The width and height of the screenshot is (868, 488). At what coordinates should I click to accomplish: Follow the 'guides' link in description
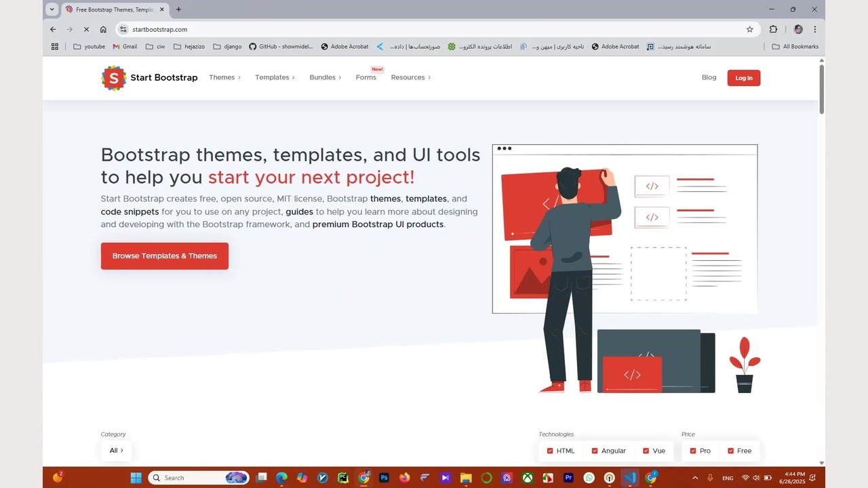[299, 211]
